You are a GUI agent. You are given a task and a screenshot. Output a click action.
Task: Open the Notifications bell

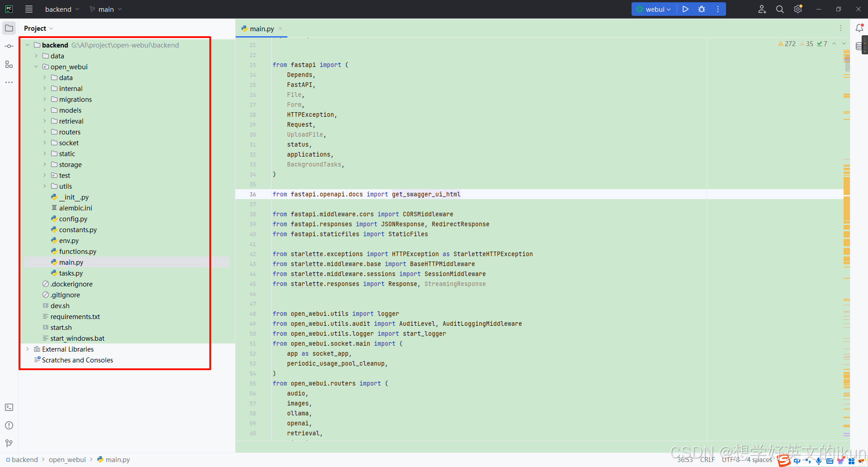(x=859, y=28)
